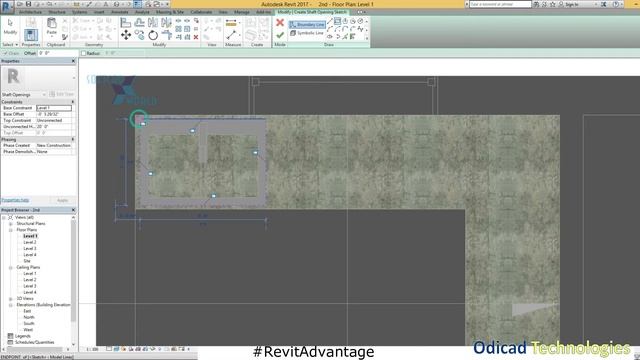Open the Measure tool dropdown arrow
The image size is (640, 360).
pyautogui.click(x=240, y=23)
